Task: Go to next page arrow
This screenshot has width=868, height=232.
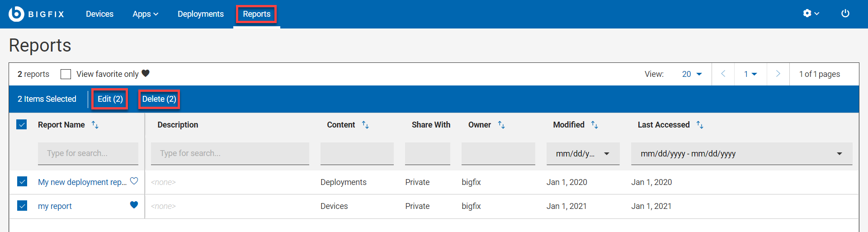Action: 778,74
